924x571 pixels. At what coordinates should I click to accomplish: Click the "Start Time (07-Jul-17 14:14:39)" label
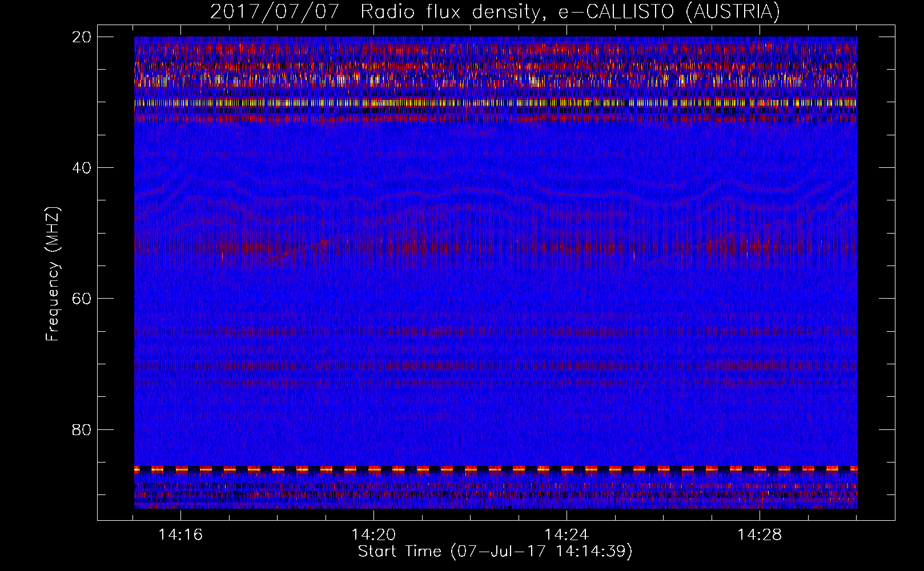coord(495,551)
